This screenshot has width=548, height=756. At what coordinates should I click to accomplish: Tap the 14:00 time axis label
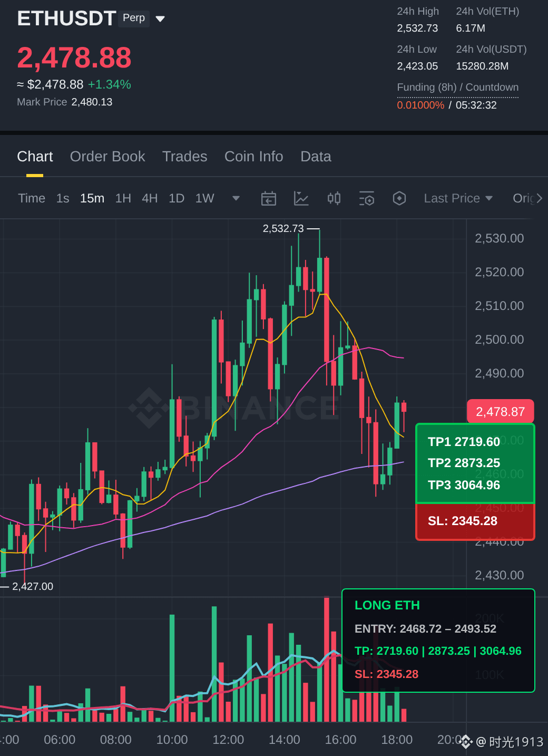click(x=285, y=740)
